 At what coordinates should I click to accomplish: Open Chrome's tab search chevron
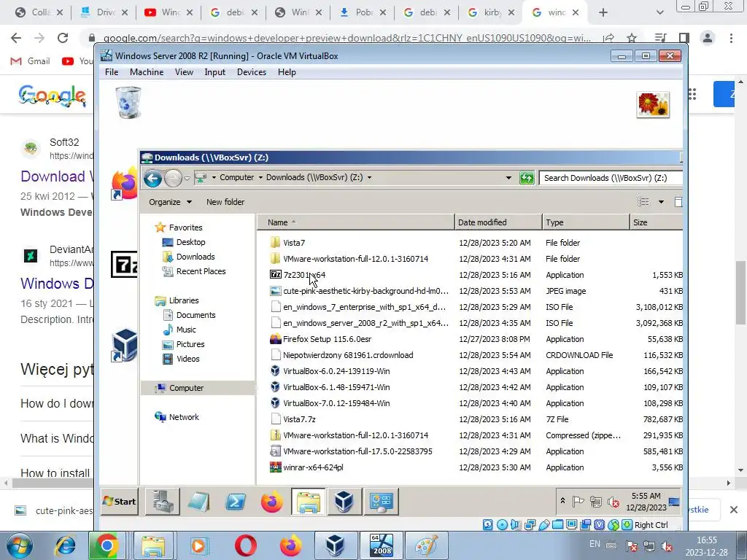coord(659,13)
